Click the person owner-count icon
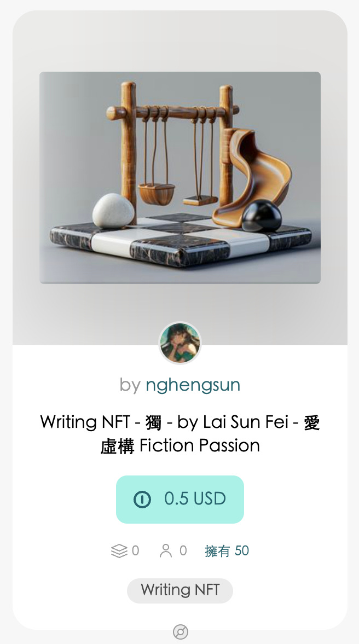Image resolution: width=359 pixels, height=644 pixels. [x=165, y=551]
